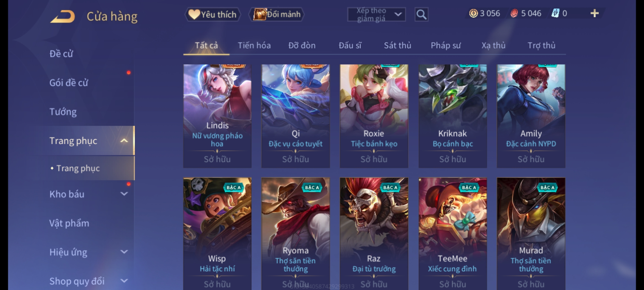Viewport: 644px width, 290px height.
Task: Collapse the Trang phục sidebar section
Action: [124, 141]
